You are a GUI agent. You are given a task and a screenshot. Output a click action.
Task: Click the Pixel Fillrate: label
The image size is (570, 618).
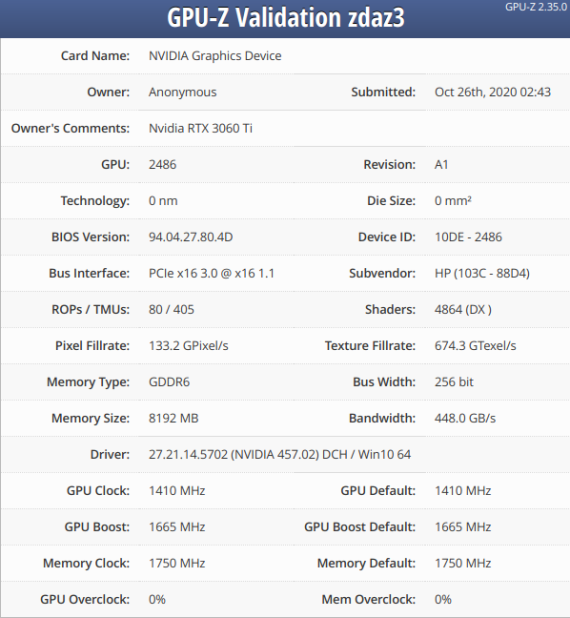[x=92, y=346]
